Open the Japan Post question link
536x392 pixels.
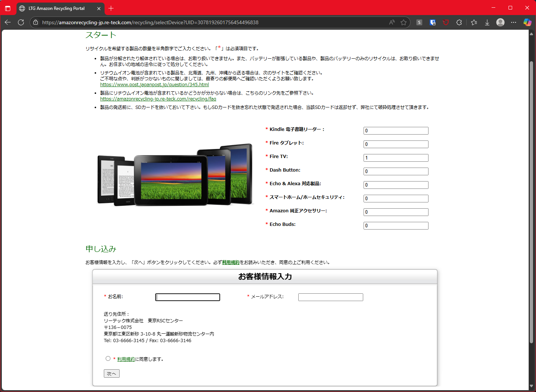coord(154,85)
